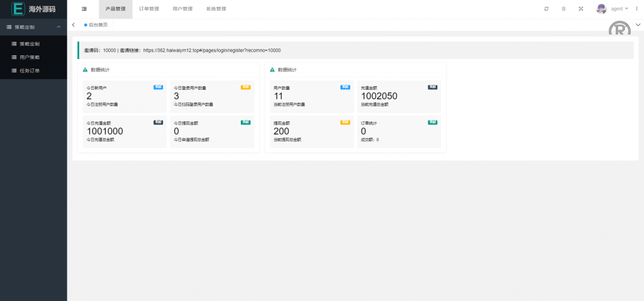Select the 后台首页 page tab
Screen dimensions: 644x301
coord(97,25)
